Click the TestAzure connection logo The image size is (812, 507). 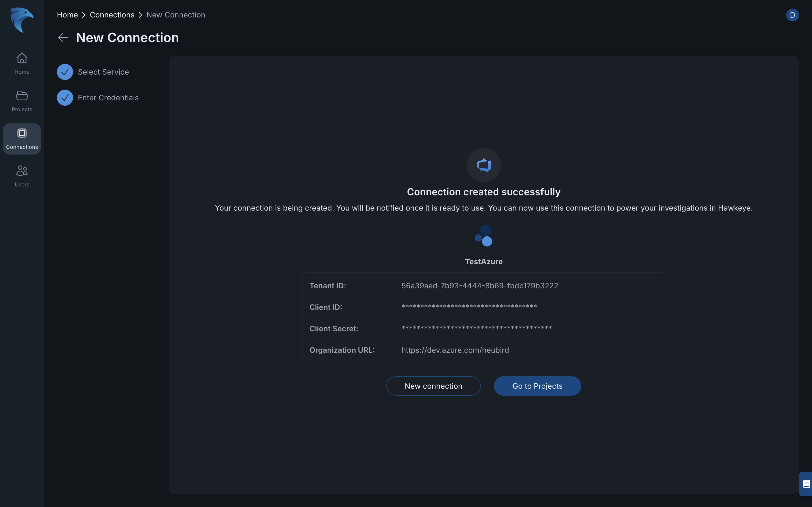(x=483, y=236)
